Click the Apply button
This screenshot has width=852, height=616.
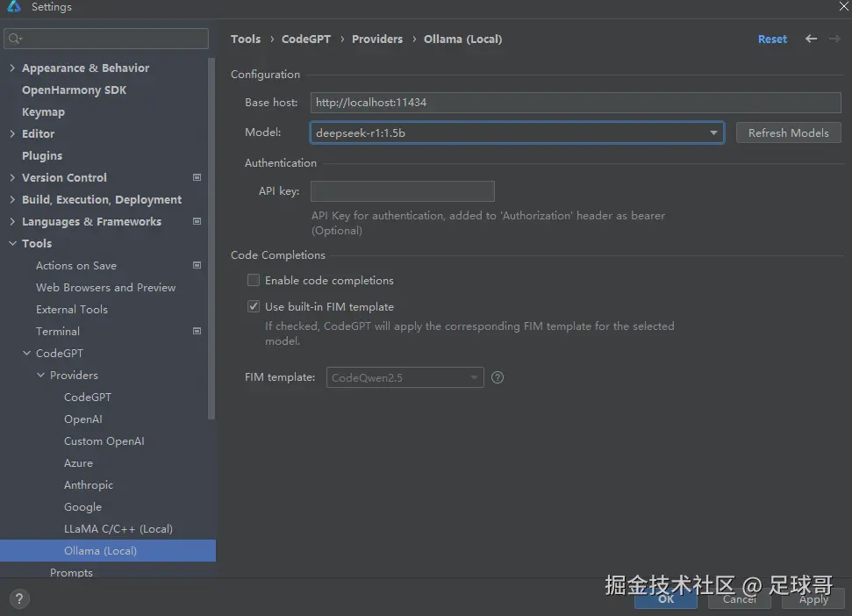point(813,598)
